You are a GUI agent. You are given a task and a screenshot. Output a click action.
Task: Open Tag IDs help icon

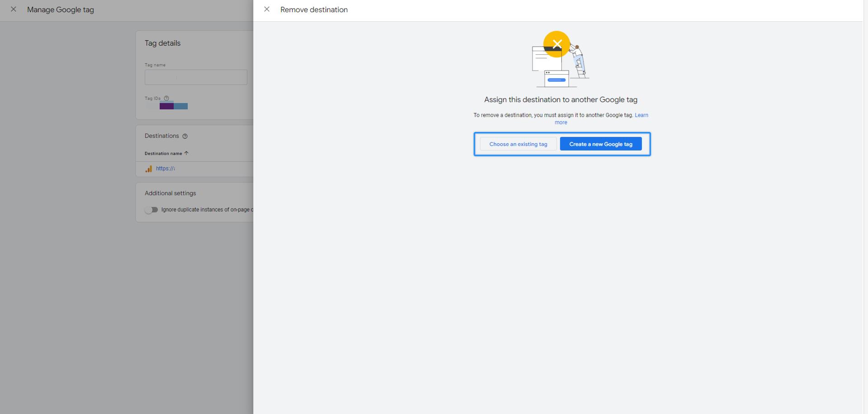166,98
